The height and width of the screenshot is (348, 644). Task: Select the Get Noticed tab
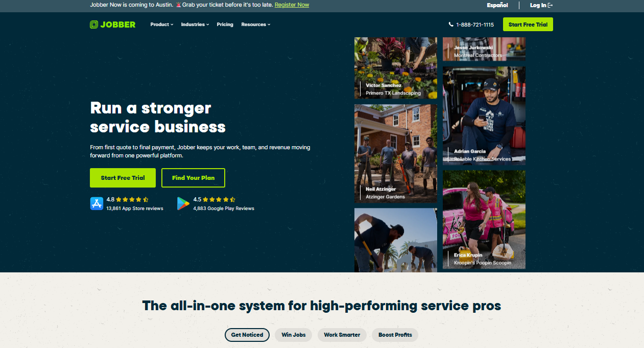point(247,335)
